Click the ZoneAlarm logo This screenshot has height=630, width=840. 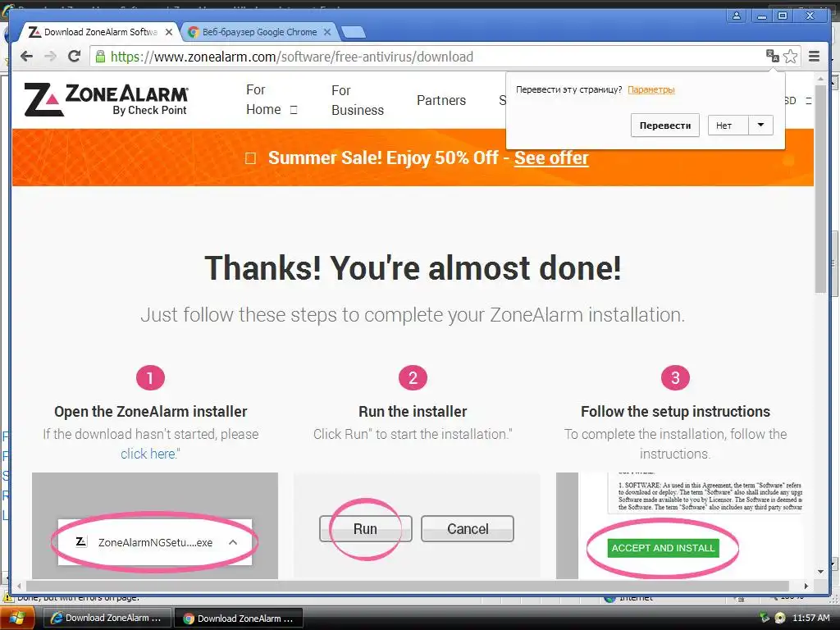click(106, 99)
